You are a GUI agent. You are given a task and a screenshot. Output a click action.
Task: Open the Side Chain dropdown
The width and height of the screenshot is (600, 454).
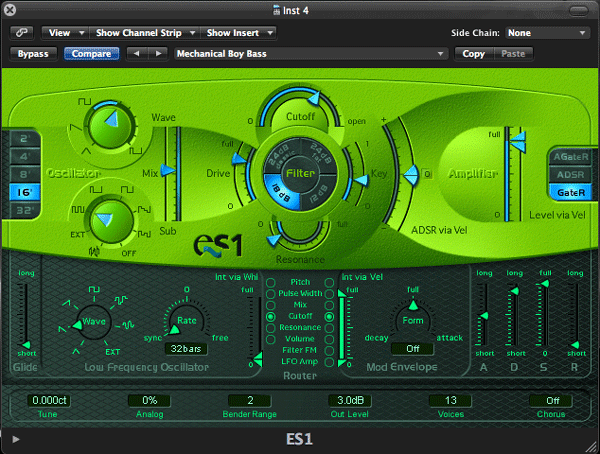[546, 33]
